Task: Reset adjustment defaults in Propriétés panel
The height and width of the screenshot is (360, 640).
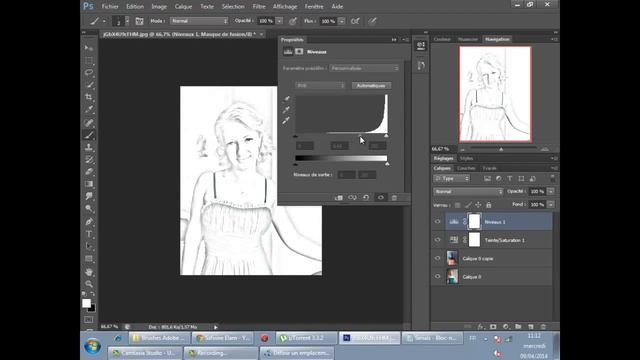Action: pos(366,198)
